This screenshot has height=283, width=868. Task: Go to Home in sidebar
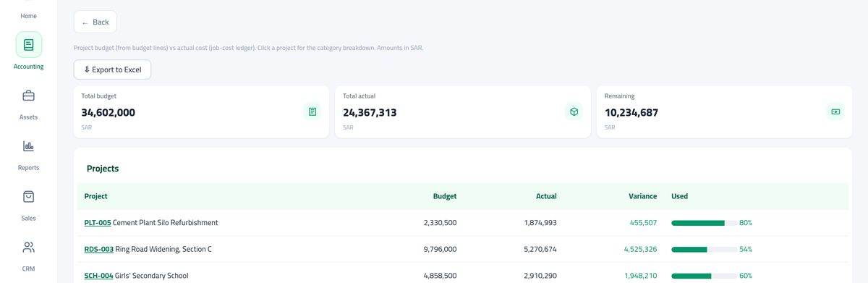pyautogui.click(x=29, y=16)
